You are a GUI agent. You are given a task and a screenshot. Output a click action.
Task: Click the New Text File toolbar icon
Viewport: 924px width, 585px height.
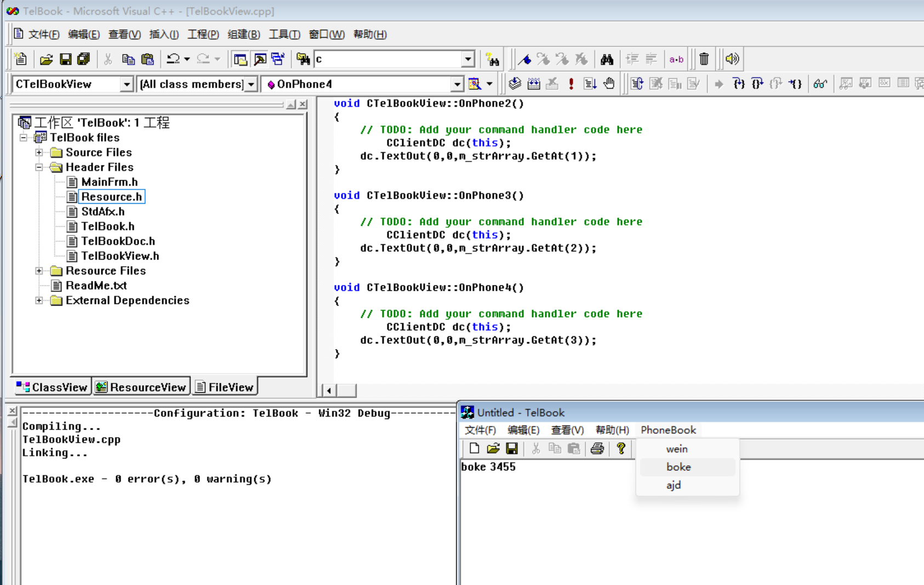20,59
